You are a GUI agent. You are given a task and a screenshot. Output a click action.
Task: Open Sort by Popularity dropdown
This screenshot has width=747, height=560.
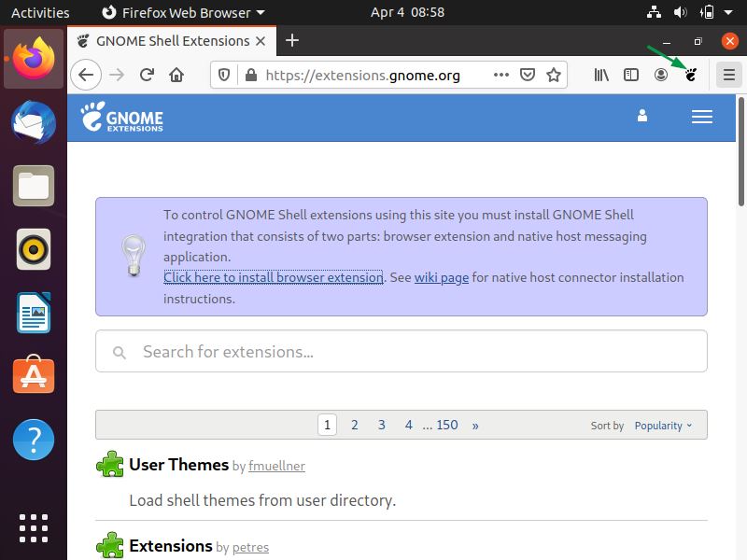[x=663, y=426]
